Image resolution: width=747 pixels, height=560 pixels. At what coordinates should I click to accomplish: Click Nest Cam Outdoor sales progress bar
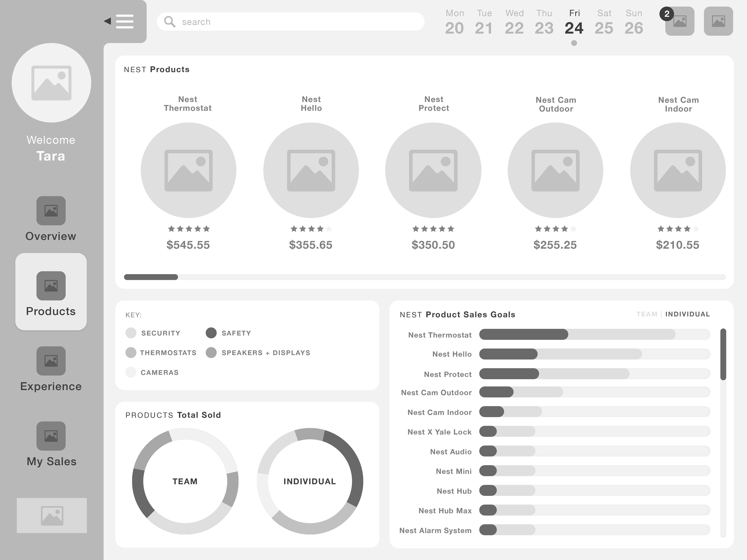pos(595,392)
